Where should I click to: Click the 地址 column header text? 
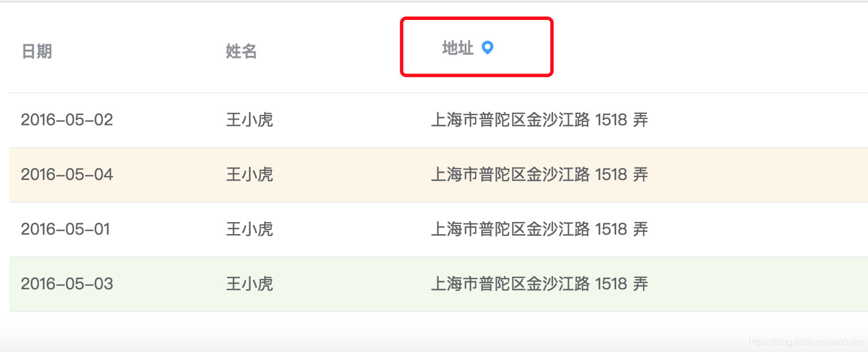tap(457, 48)
